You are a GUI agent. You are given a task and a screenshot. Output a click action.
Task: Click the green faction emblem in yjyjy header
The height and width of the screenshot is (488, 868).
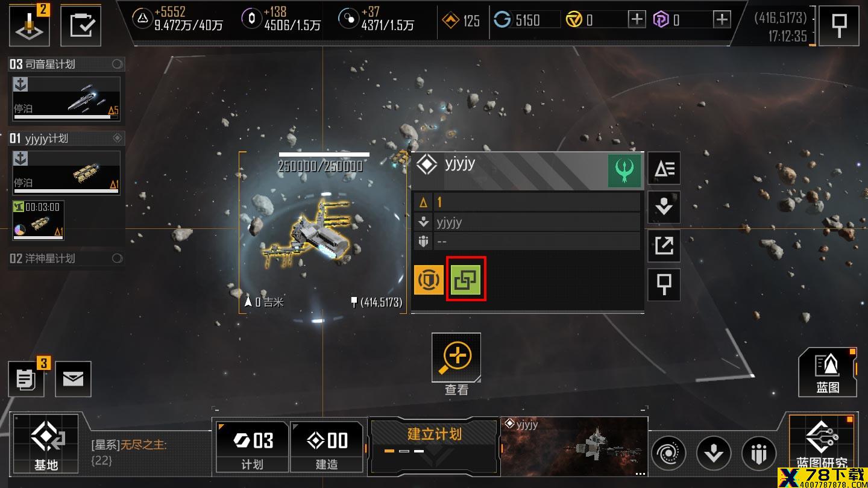tap(624, 170)
